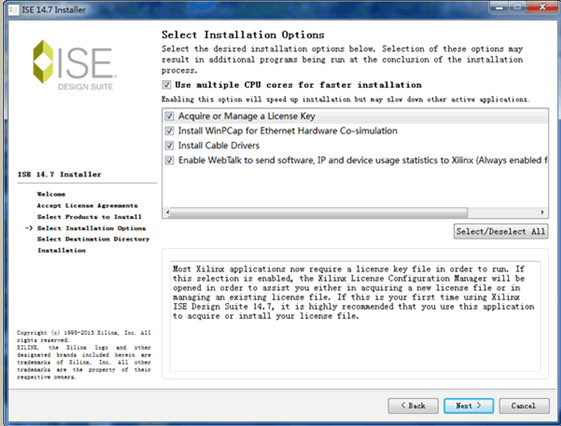Click the installer title bar icon
The height and width of the screenshot is (426, 561).
[14, 10]
